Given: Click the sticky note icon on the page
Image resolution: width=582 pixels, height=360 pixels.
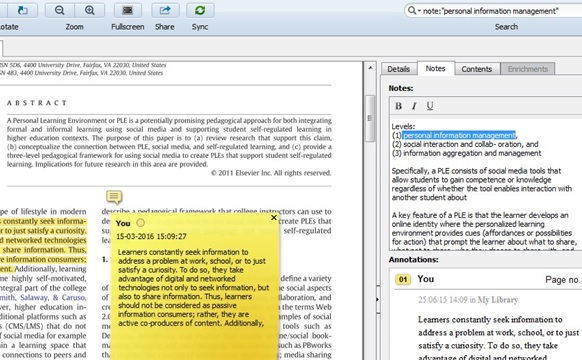Looking at the screenshot, I should (x=114, y=197).
